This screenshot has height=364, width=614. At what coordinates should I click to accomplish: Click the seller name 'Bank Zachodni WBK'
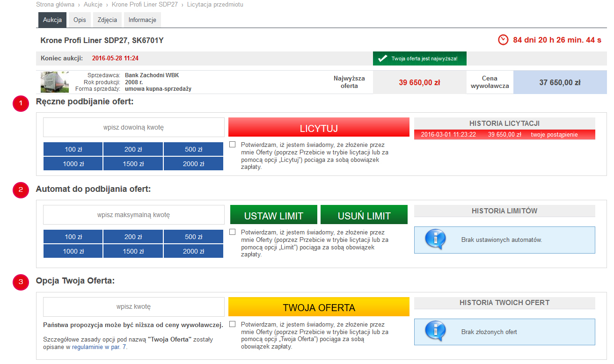[x=152, y=75]
